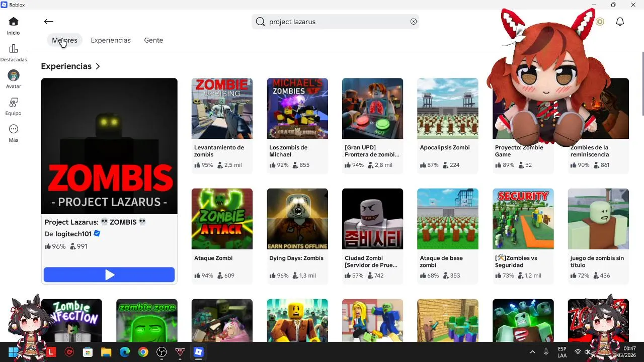Click in the project lazarus search box
644x362 pixels.
(336, 22)
